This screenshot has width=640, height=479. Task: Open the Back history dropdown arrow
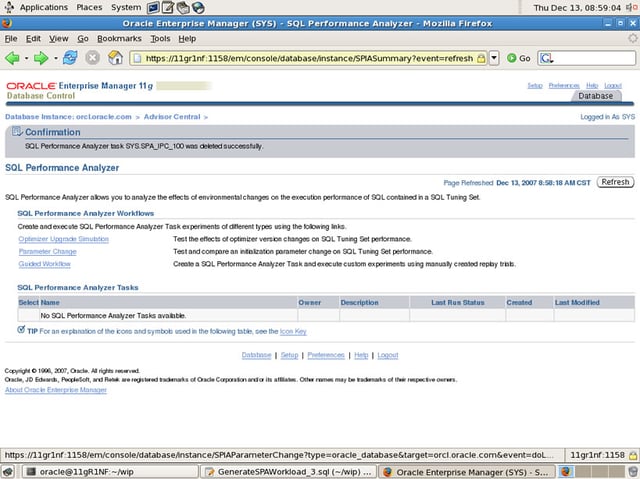(x=27, y=58)
